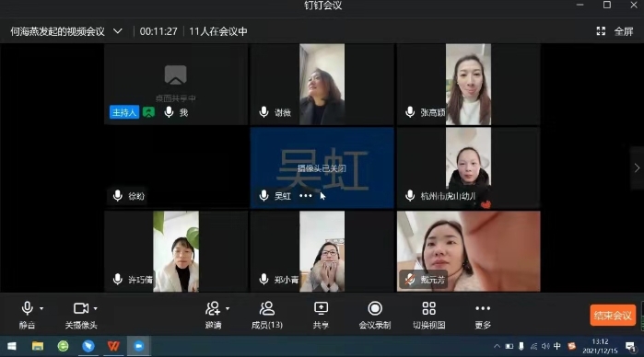Click active meeting app taskbar icon
Viewport: 644px width, 357px height.
[x=139, y=346]
